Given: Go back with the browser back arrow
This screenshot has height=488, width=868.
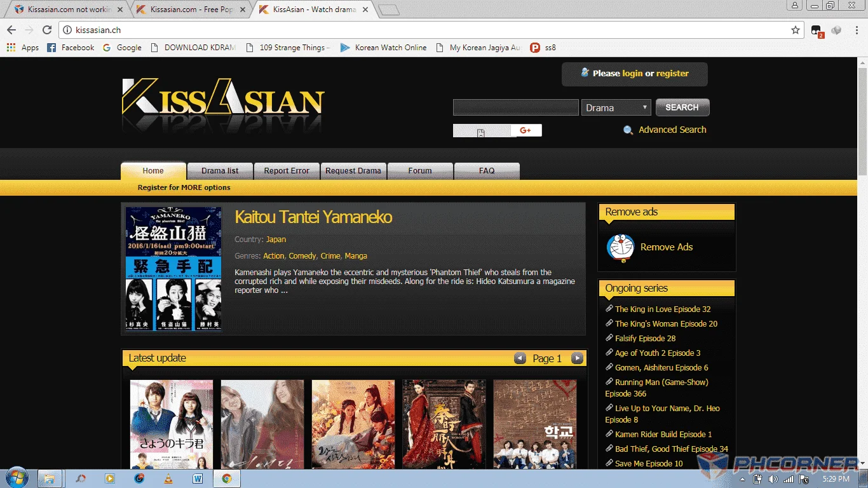Looking at the screenshot, I should point(11,30).
